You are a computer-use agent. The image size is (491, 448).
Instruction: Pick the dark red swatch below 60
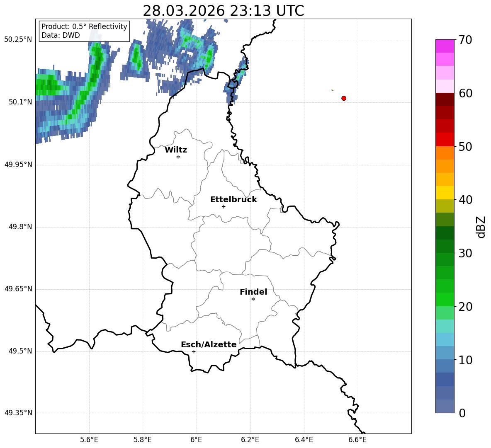[445, 99]
